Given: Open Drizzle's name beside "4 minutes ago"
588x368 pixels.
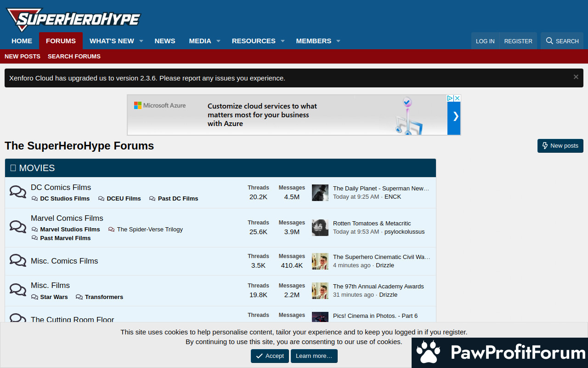Looking at the screenshot, I should coord(385,265).
